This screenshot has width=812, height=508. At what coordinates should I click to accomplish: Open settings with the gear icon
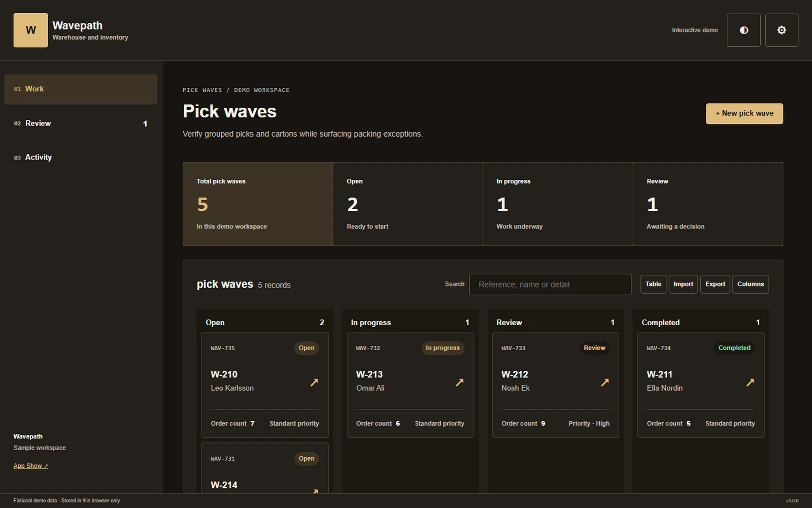(782, 30)
